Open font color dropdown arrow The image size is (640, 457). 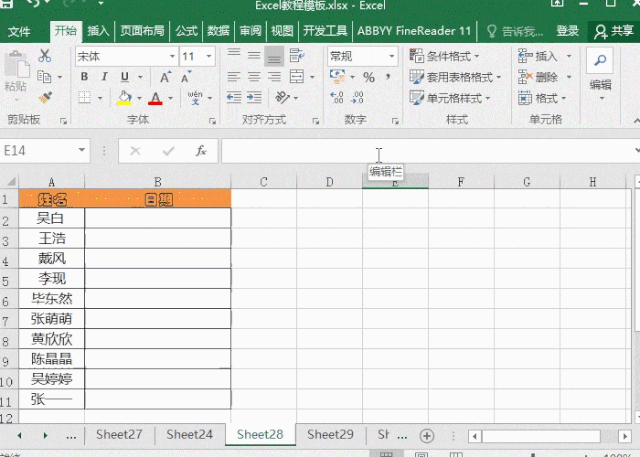(x=171, y=98)
